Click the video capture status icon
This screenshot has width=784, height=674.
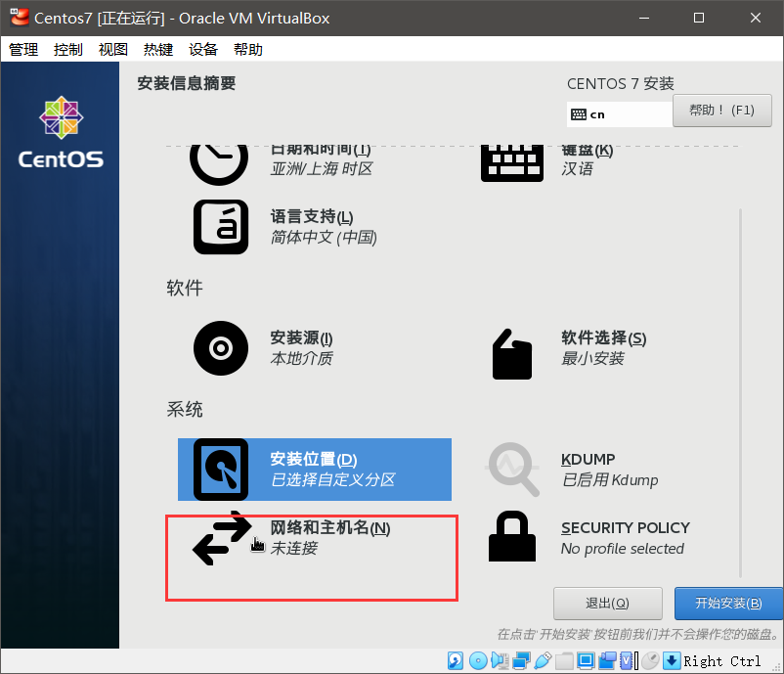[x=607, y=661]
